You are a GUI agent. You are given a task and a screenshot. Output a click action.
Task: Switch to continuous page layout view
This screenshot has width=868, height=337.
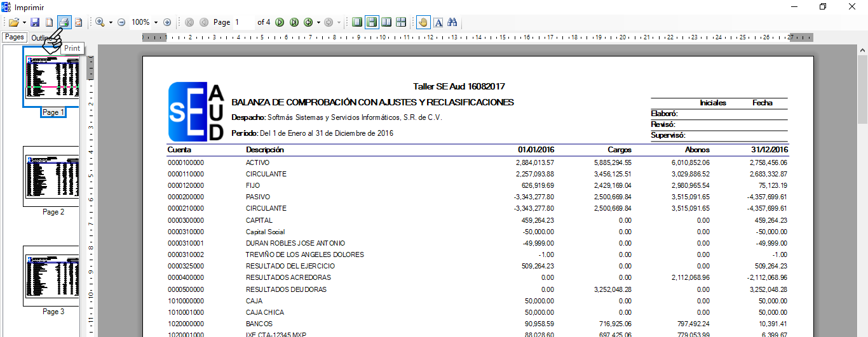pos(372,22)
